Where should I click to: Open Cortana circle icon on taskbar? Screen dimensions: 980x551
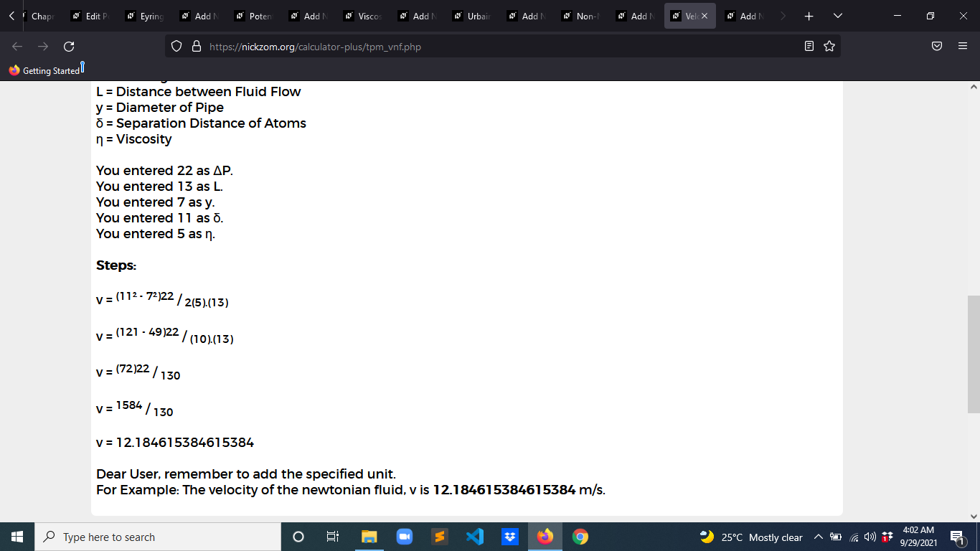click(x=298, y=537)
